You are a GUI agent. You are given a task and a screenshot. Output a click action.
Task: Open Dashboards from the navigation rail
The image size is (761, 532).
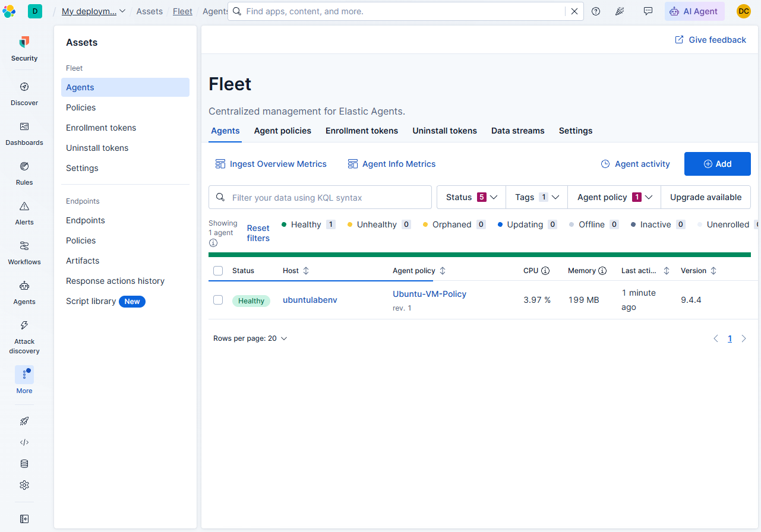[x=24, y=133]
